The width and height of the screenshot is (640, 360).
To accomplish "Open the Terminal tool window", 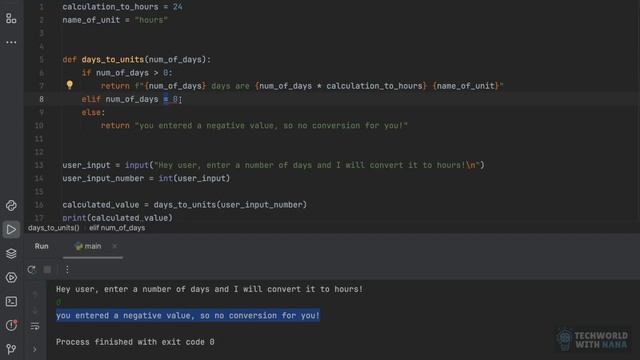I will tap(11, 301).
